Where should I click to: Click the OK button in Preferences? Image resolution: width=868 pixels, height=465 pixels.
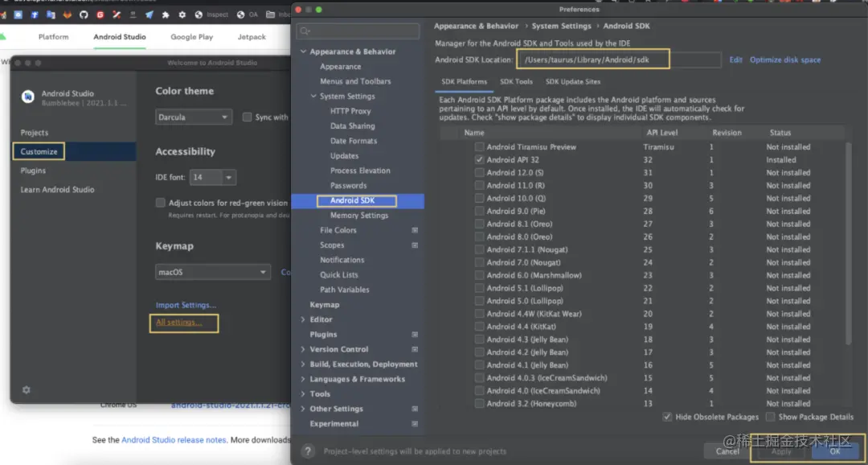[x=835, y=451]
